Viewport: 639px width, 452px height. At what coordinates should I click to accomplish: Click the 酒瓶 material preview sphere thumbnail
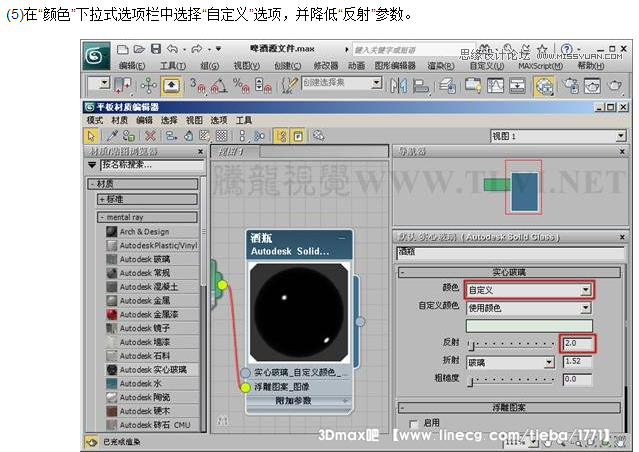(299, 312)
